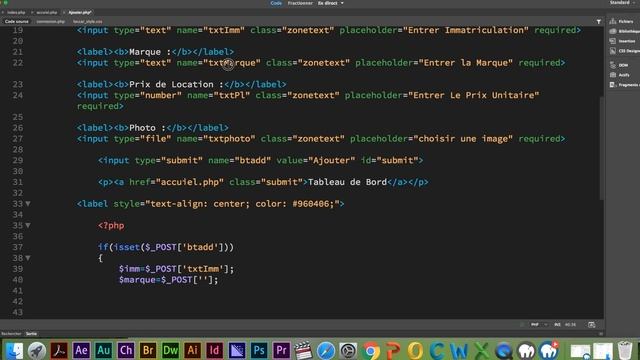Viewport: 640px width, 360px height.
Task: Open Final Cut clapperboard in the dock
Action: pyautogui.click(x=303, y=350)
